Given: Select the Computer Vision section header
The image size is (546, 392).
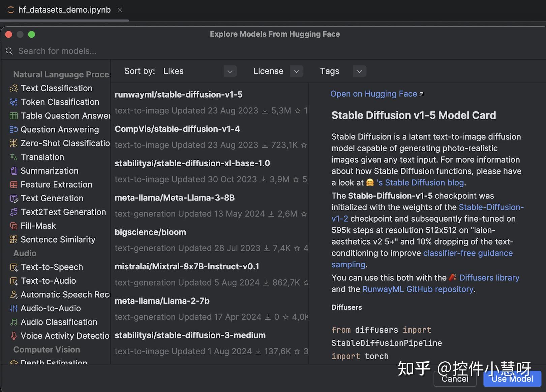Looking at the screenshot, I should [46, 349].
